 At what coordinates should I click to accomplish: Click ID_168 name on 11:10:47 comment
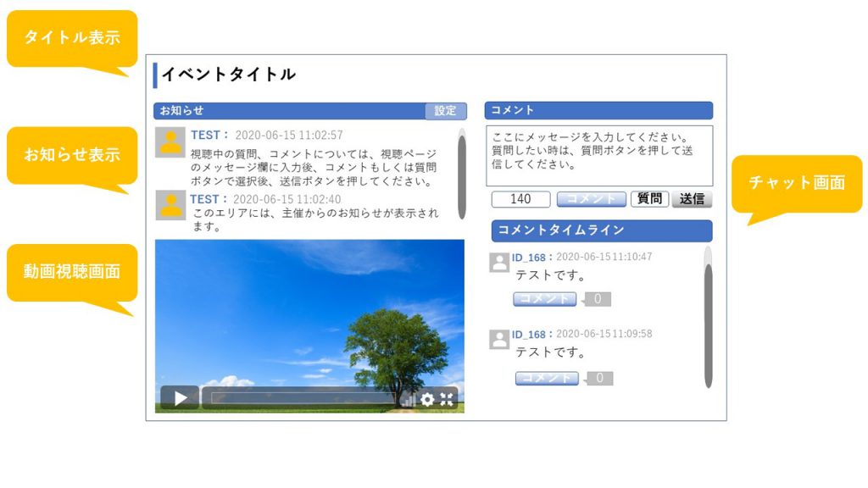[529, 258]
